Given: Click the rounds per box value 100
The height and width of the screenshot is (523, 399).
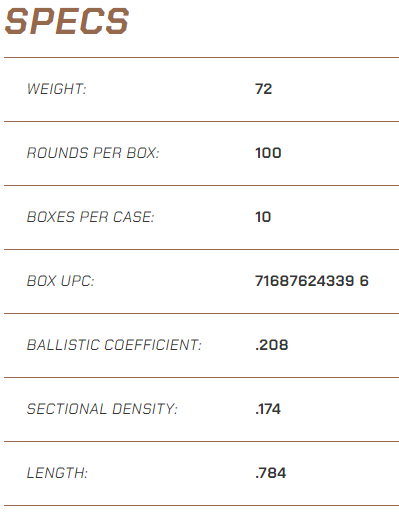Looking at the screenshot, I should (268, 153).
